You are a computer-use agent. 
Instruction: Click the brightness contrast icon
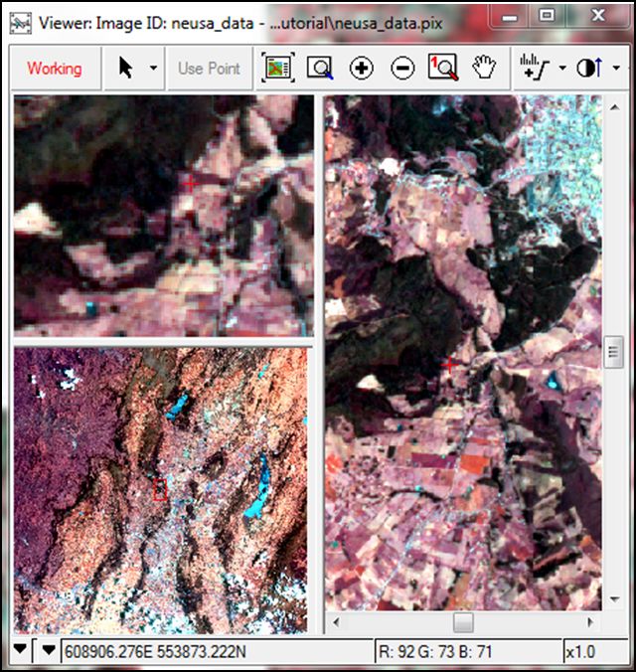pos(589,68)
